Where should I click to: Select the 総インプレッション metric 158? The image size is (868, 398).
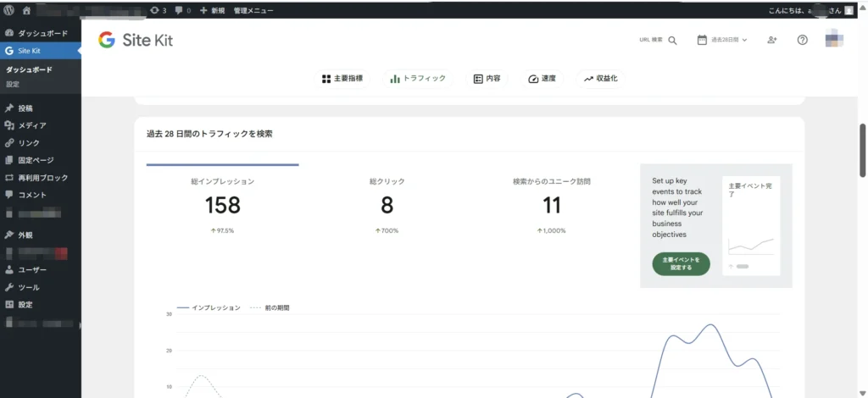(x=223, y=205)
